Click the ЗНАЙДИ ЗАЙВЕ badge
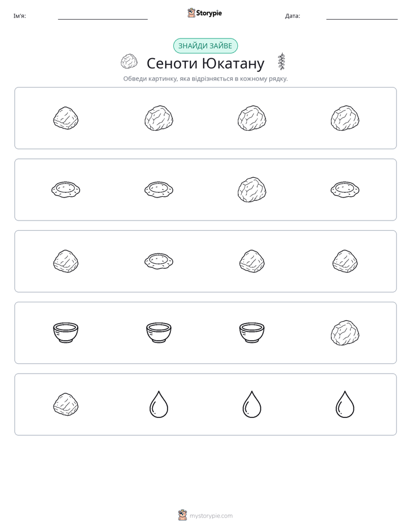Viewport: 411px width, 532px height. [x=205, y=46]
